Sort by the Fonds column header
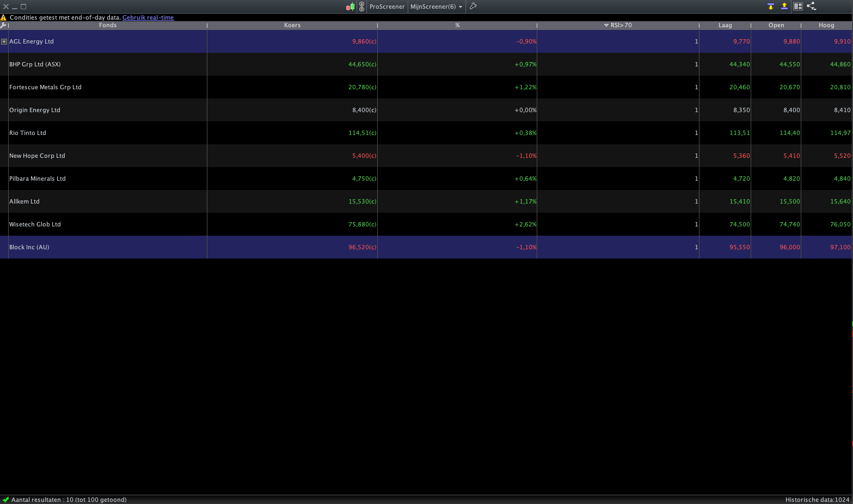The height and width of the screenshot is (504, 853). [x=108, y=25]
